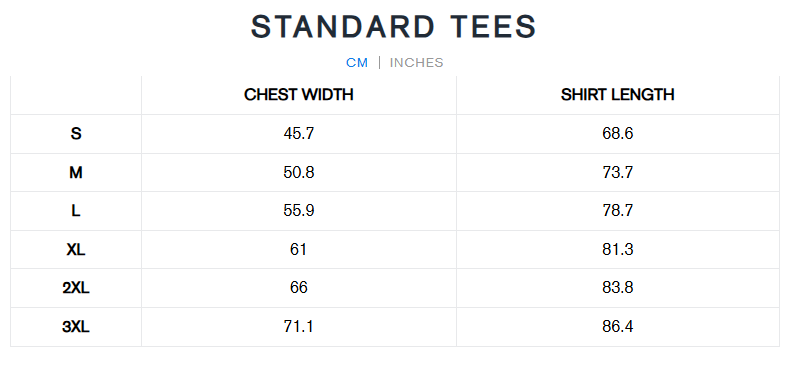
Task: Select chest width value 71.1
Action: (x=299, y=327)
